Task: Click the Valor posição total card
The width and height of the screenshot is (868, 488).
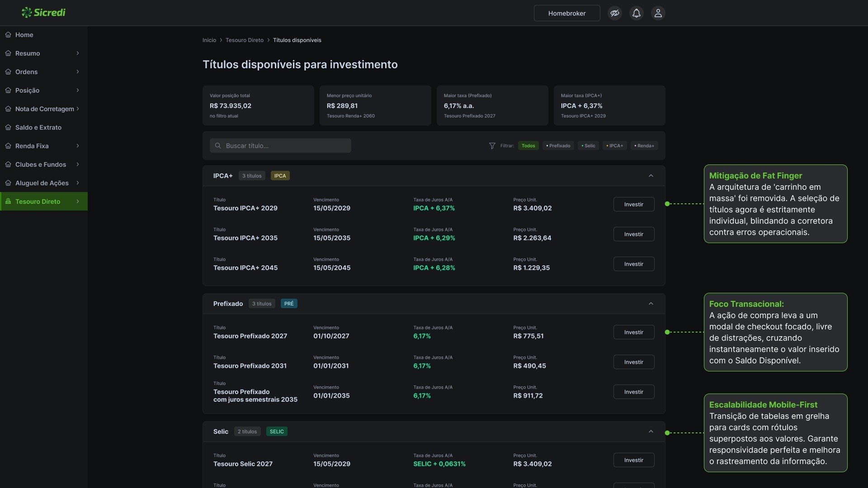Action: pos(258,105)
